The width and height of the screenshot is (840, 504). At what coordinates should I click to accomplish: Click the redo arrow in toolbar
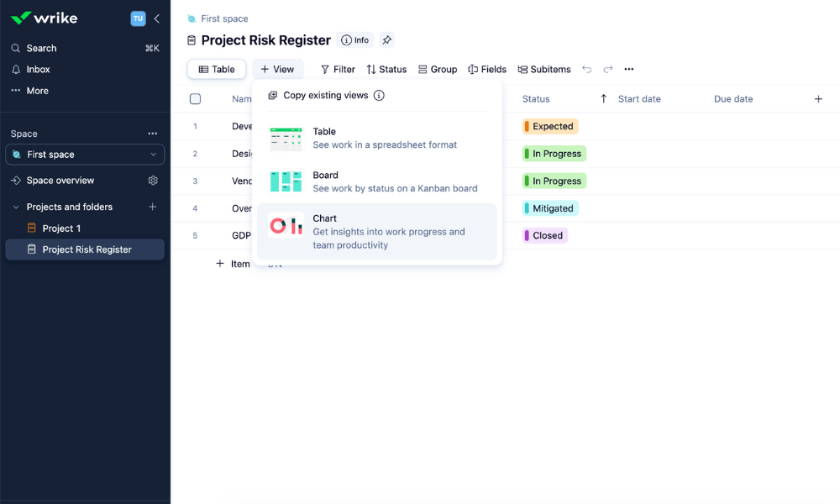tap(608, 70)
